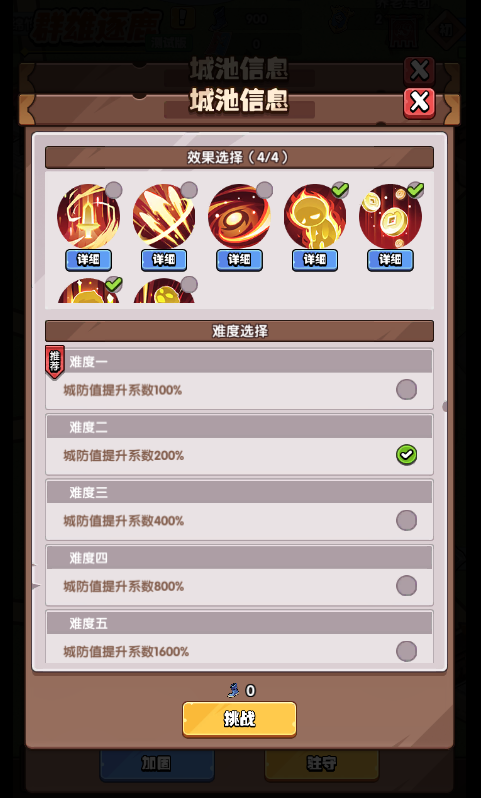Uncheck the gold coins effect checkmark
Image resolution: width=481 pixels, height=798 pixels.
pos(415,190)
